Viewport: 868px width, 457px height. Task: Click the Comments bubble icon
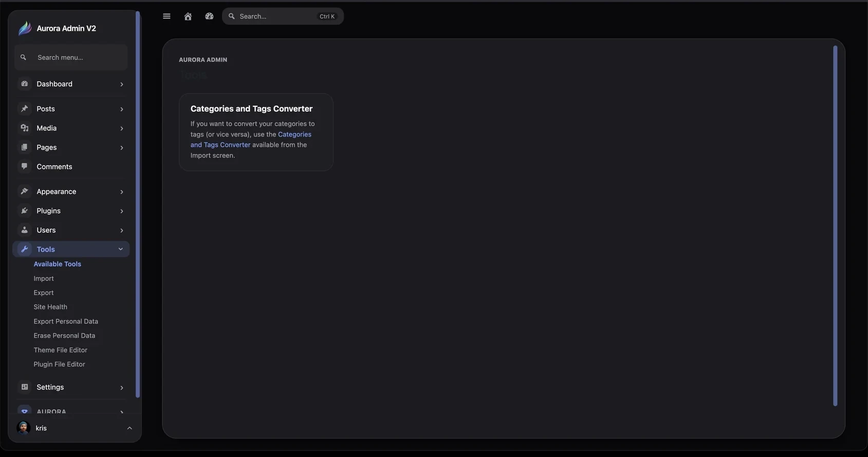pos(24,166)
